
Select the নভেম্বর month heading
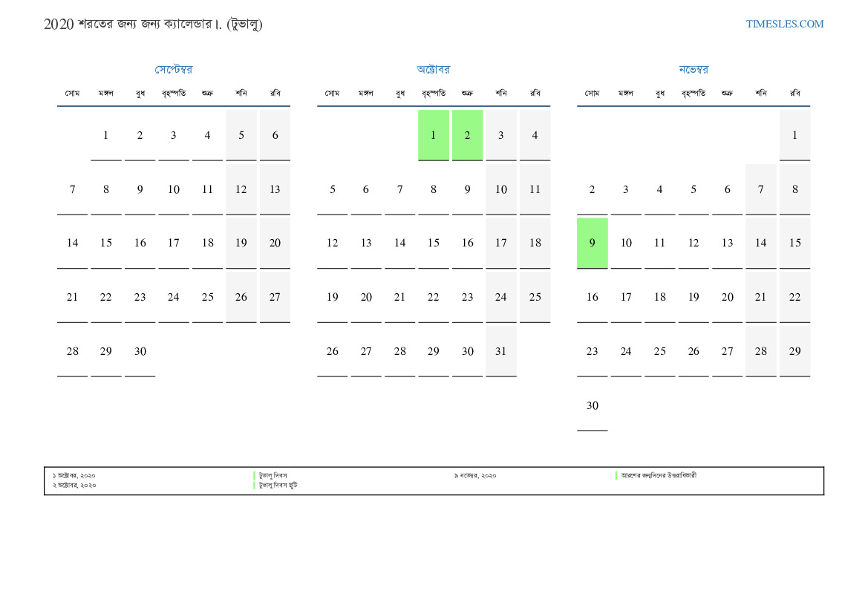694,69
